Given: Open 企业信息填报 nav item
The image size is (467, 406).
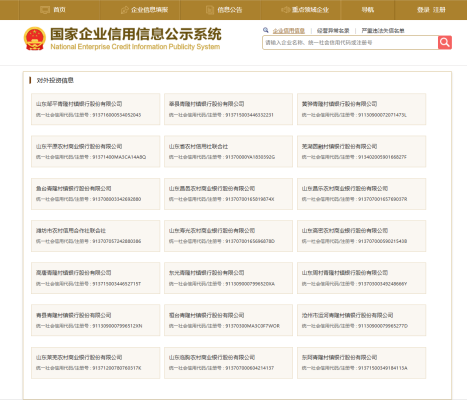Looking at the screenshot, I should coord(144,10).
